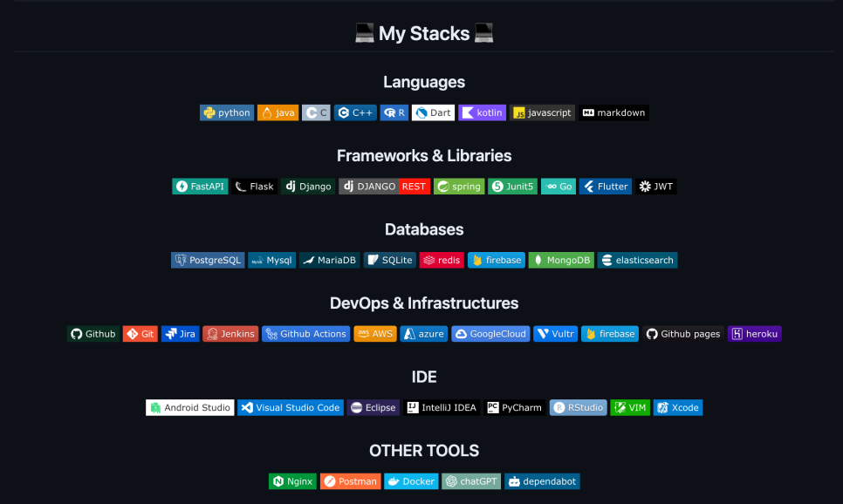This screenshot has width=843, height=504.
Task: Click the MongoDB badge
Action: coord(561,260)
